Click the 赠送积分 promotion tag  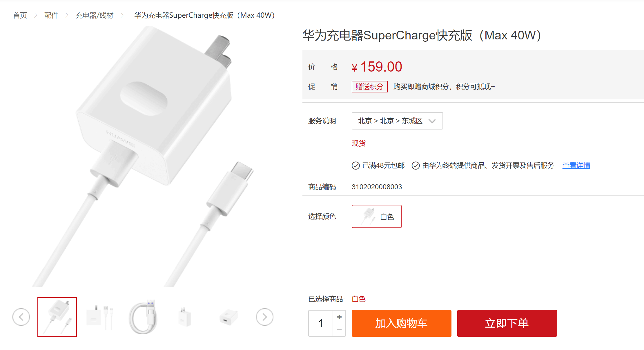coord(369,87)
